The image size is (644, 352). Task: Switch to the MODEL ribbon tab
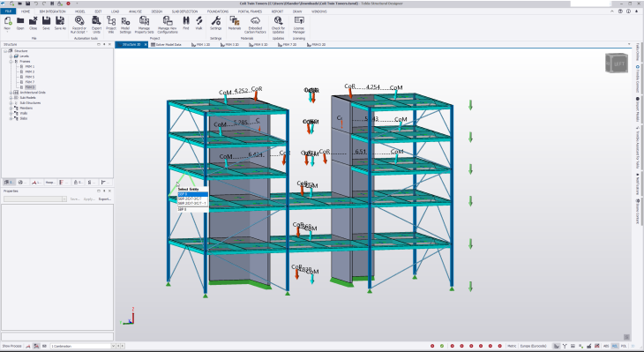[79, 11]
